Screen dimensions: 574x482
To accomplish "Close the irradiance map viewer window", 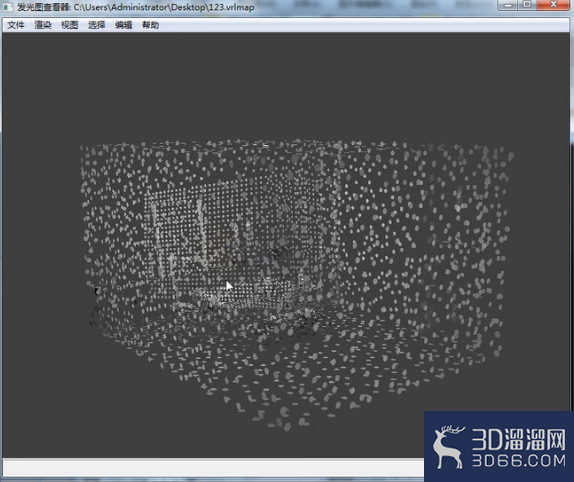I will pyautogui.click(x=554, y=5).
